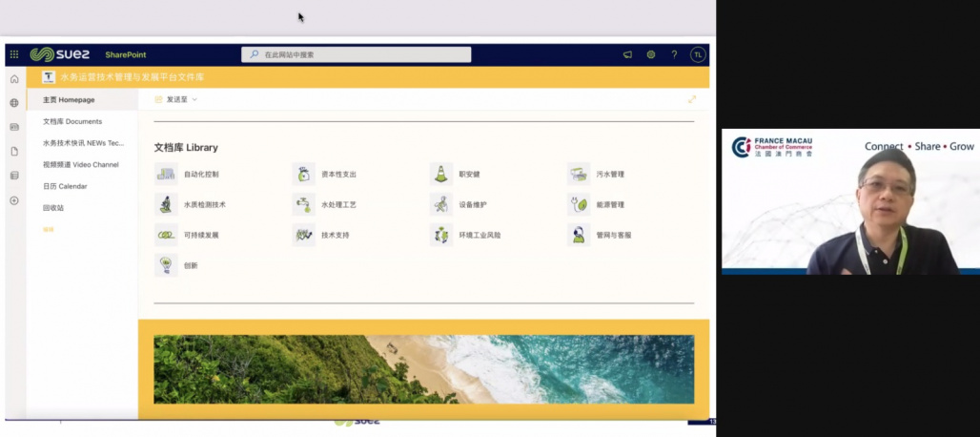Open the TL account avatar
Screen dimensions: 980x437
tap(698, 55)
